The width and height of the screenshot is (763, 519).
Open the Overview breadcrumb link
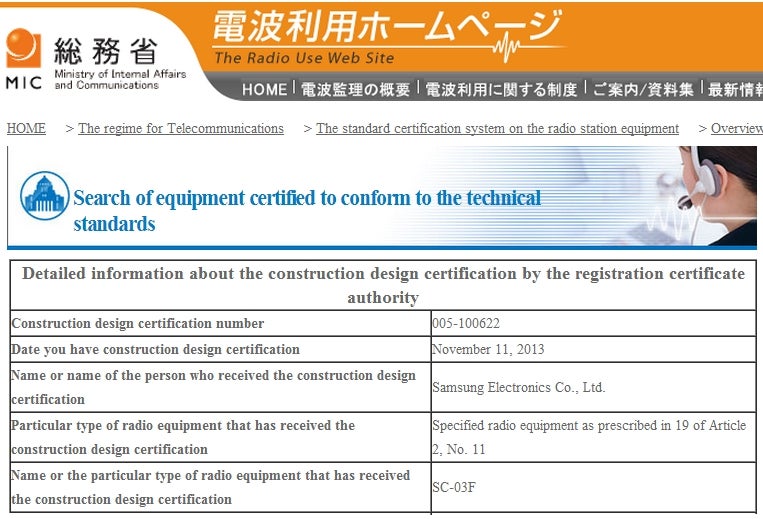pyautogui.click(x=737, y=128)
